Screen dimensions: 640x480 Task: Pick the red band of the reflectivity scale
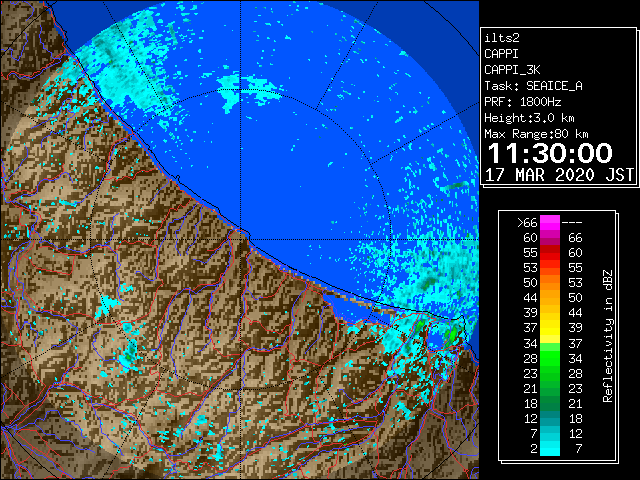[x=550, y=253]
